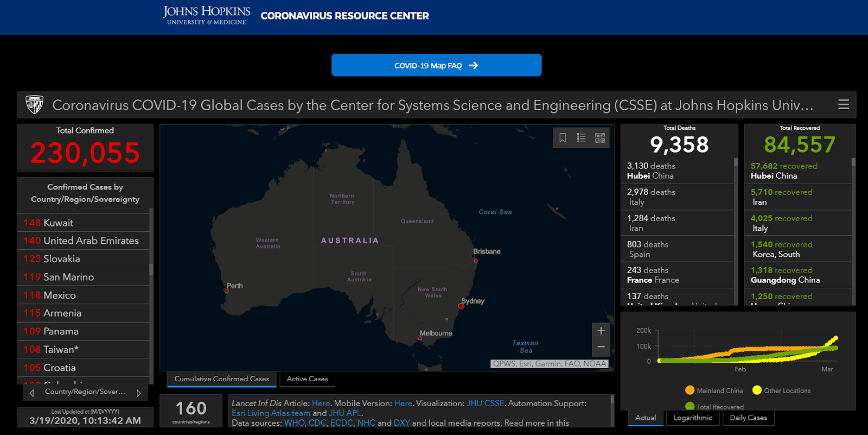The width and height of the screenshot is (868, 435).
Task: Select the 118 Mexico row
Action: [x=83, y=295]
